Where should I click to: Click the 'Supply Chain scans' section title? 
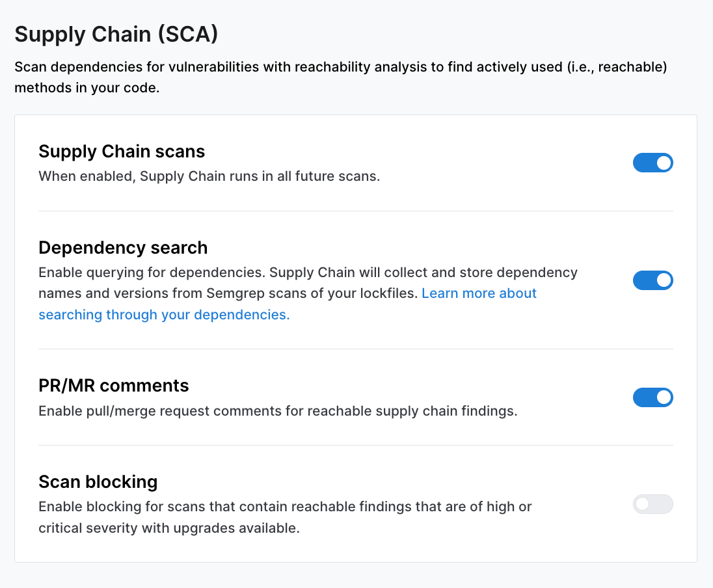tap(122, 152)
